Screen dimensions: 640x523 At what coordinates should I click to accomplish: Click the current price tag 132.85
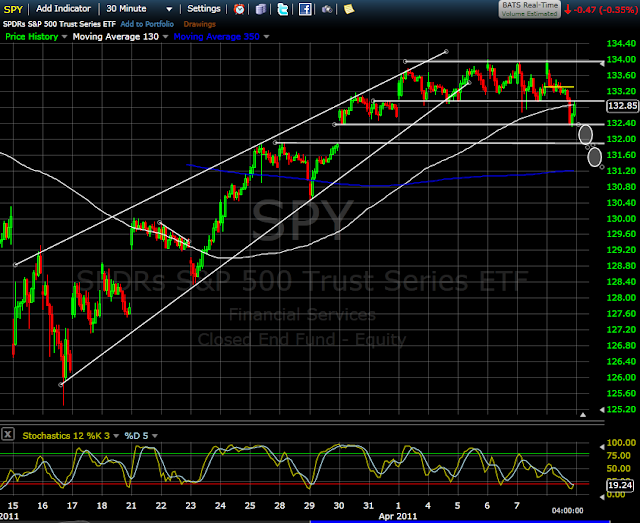(622, 106)
